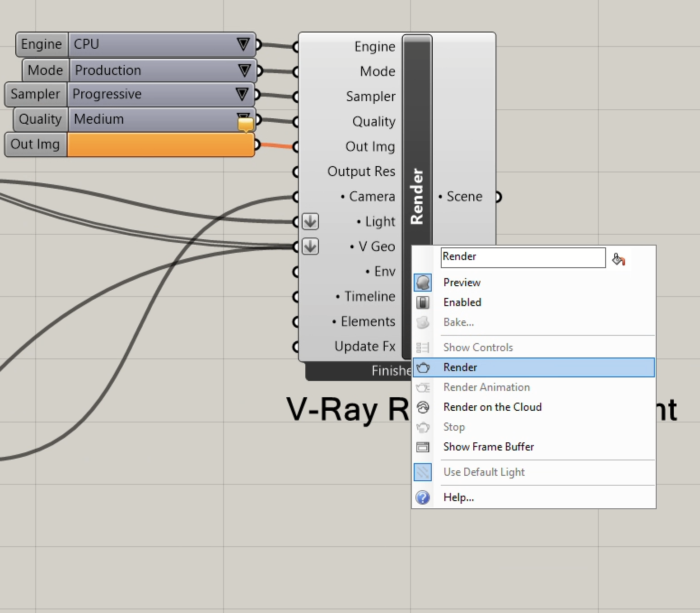
Task: Click the Render teapot icon
Action: coord(423,367)
